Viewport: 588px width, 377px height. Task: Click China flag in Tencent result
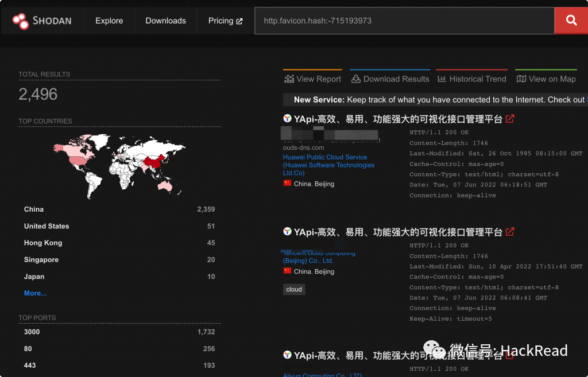(287, 271)
